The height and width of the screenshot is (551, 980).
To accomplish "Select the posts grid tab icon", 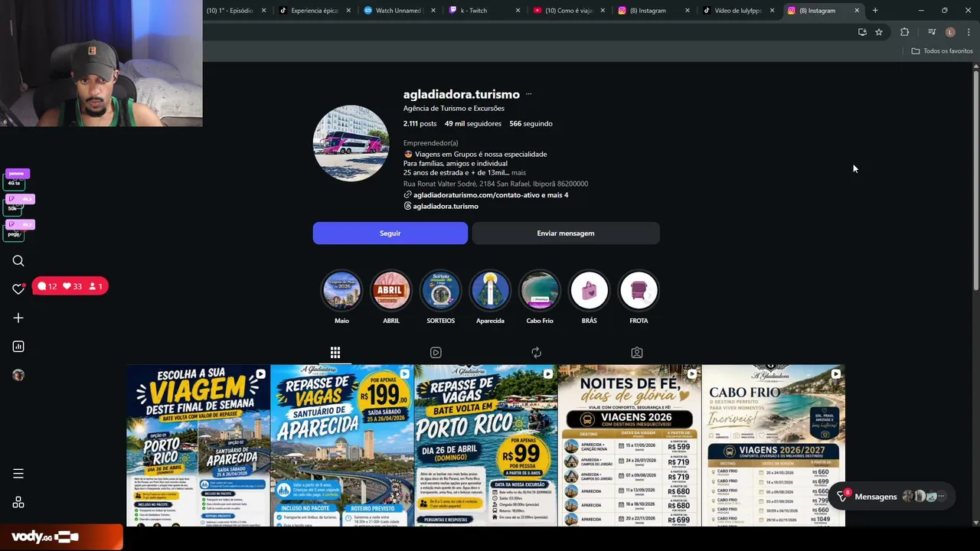I will pos(335,352).
